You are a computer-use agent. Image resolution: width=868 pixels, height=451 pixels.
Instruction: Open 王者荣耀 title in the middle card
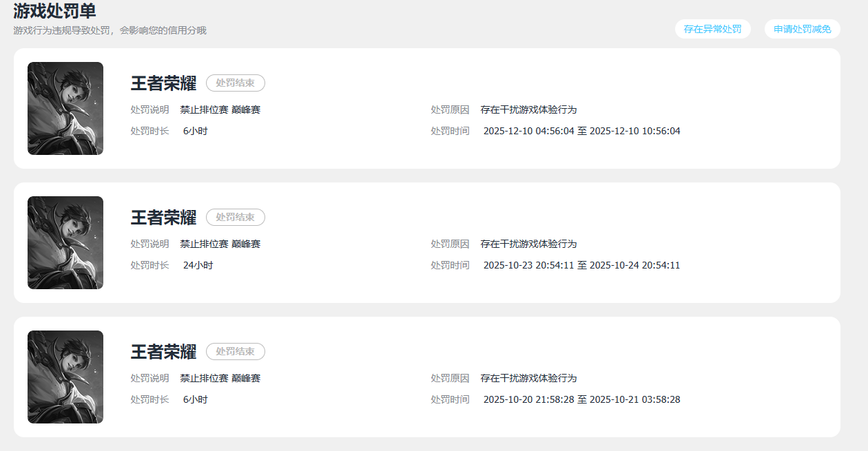tap(163, 218)
